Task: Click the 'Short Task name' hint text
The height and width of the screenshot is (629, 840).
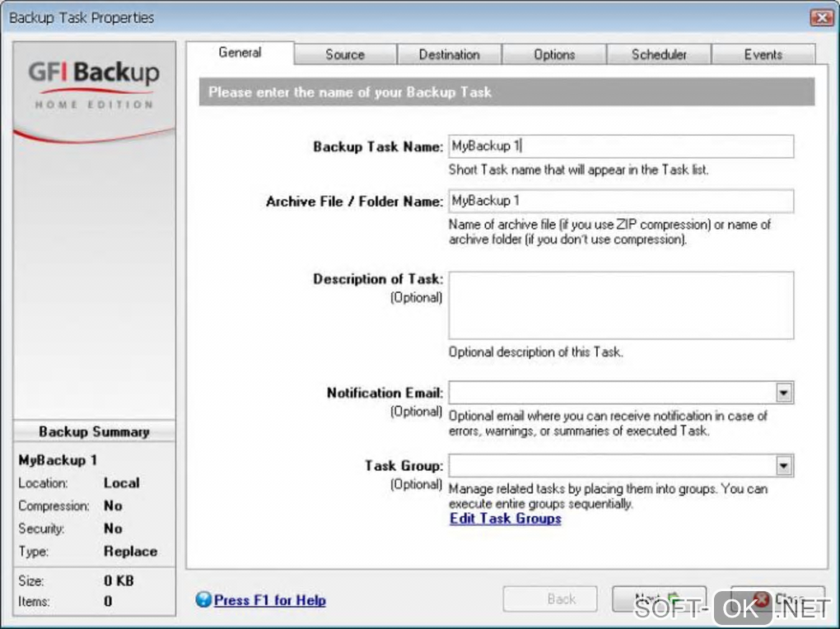Action: (x=579, y=170)
